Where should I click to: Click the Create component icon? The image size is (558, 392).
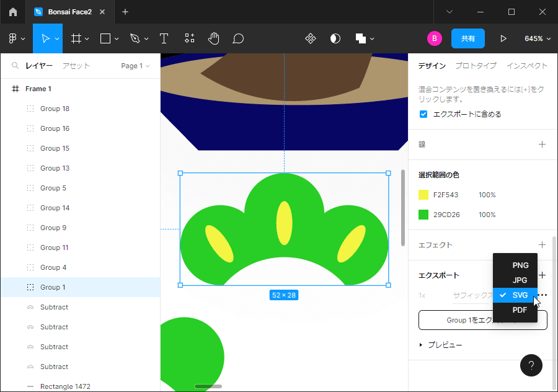[311, 38]
